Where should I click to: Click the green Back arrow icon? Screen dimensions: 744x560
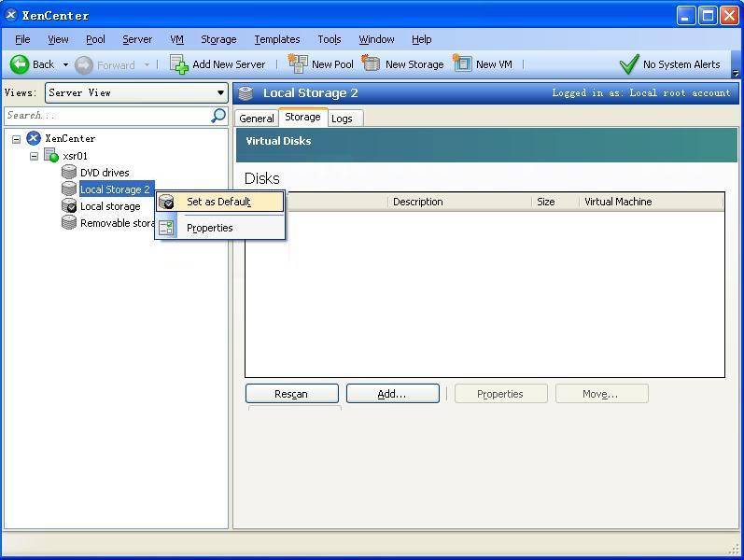20,64
